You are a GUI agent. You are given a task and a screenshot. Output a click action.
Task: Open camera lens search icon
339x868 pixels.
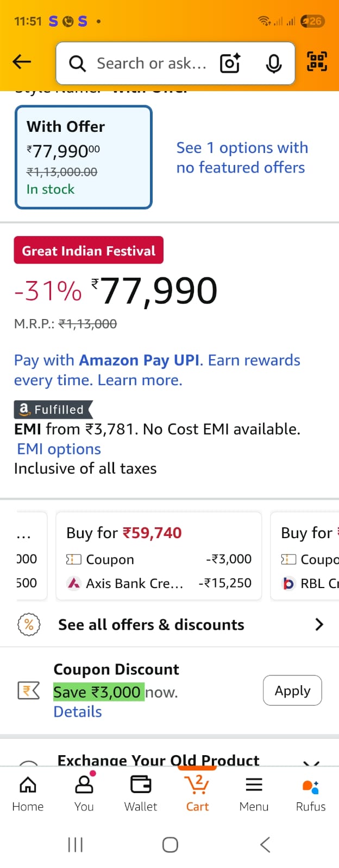click(x=230, y=63)
